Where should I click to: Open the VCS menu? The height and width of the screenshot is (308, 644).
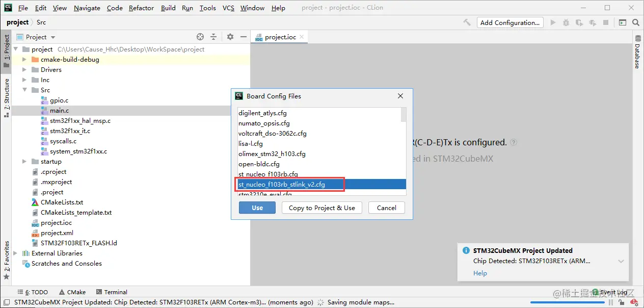point(228,8)
